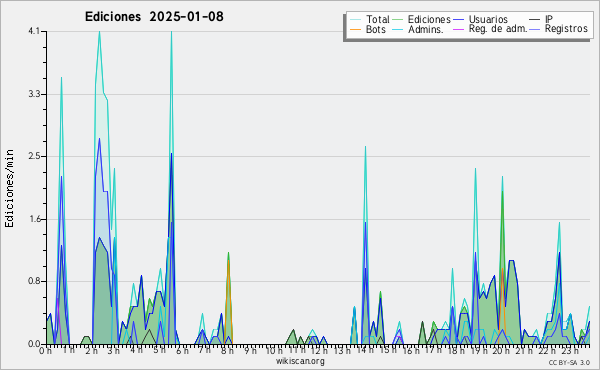Click the 4.1 y-axis value
The width and height of the screenshot is (600, 370).
(x=34, y=31)
